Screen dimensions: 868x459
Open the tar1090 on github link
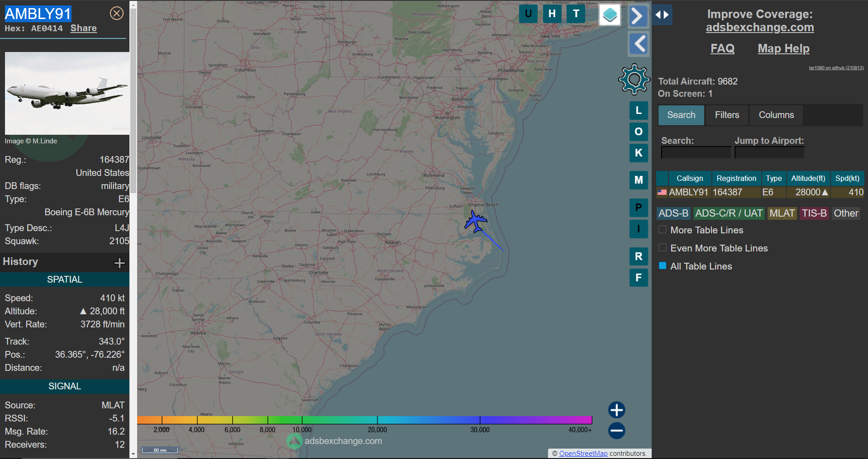[x=836, y=68]
